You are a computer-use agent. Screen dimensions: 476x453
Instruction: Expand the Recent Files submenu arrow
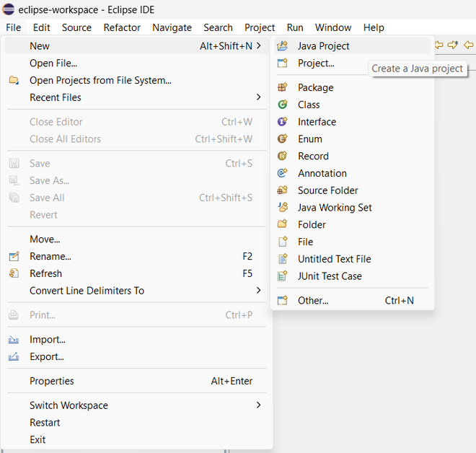[258, 97]
